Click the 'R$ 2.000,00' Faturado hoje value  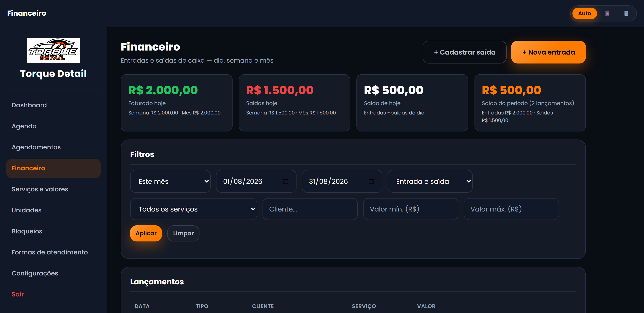pyautogui.click(x=163, y=90)
